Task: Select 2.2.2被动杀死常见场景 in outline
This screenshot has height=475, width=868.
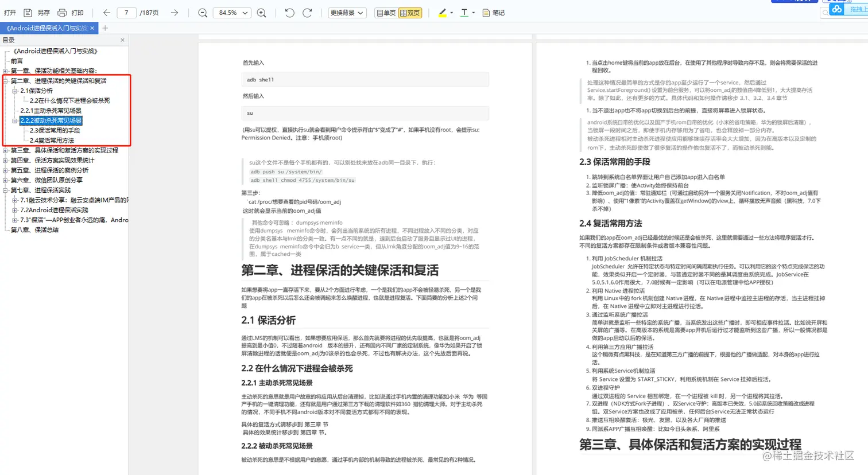Action: pos(51,120)
